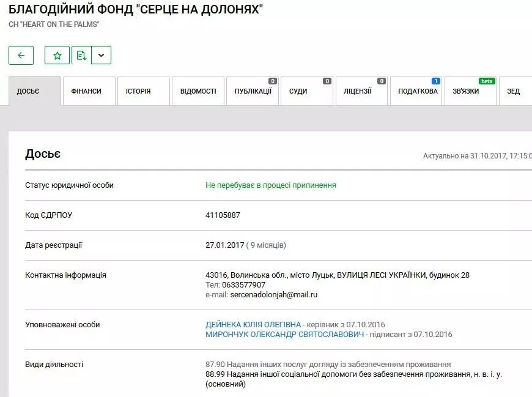Click the back arrow button

click(21, 55)
